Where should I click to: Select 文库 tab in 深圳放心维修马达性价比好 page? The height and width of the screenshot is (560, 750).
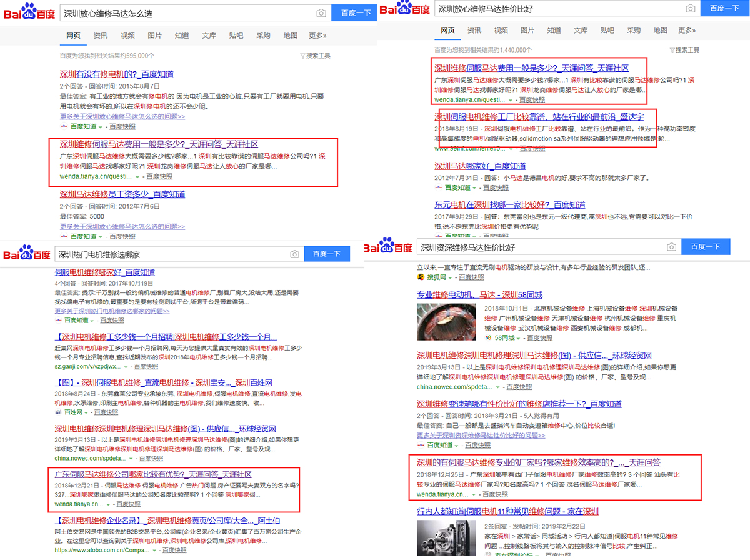pos(581,31)
